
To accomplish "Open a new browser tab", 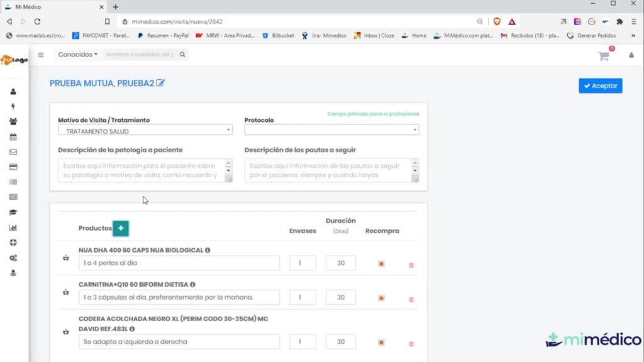I will (116, 7).
